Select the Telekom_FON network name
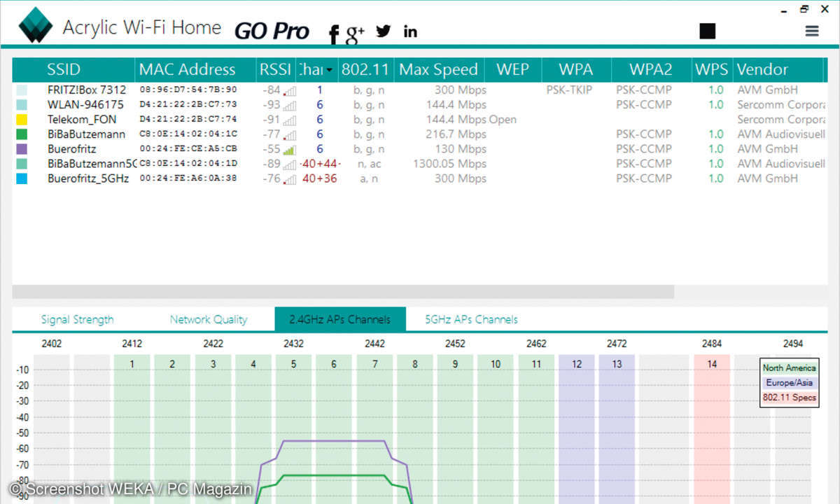The image size is (840, 504). (82, 120)
